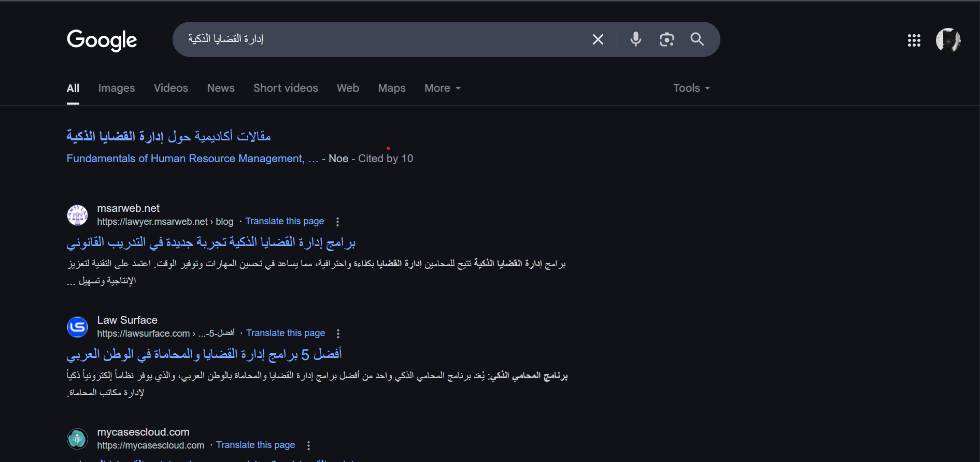Clear the search query with X icon
Screen dimensions: 980x462
pos(598,39)
